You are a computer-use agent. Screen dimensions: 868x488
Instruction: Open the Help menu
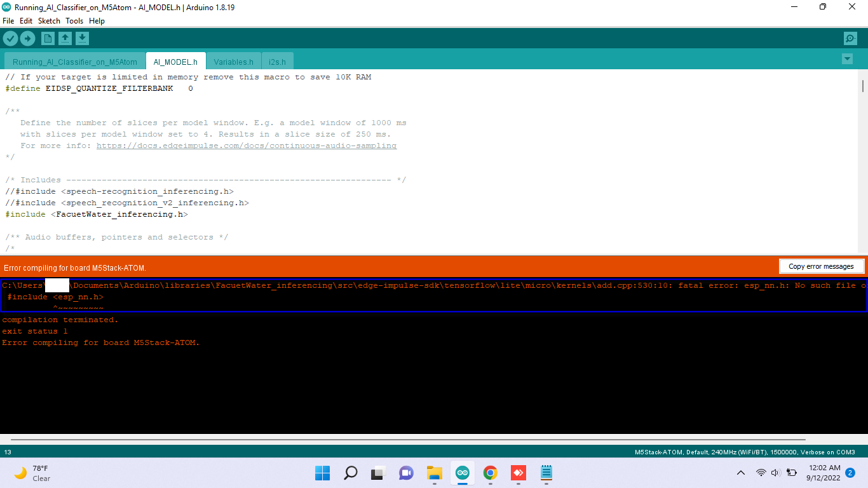(x=97, y=21)
